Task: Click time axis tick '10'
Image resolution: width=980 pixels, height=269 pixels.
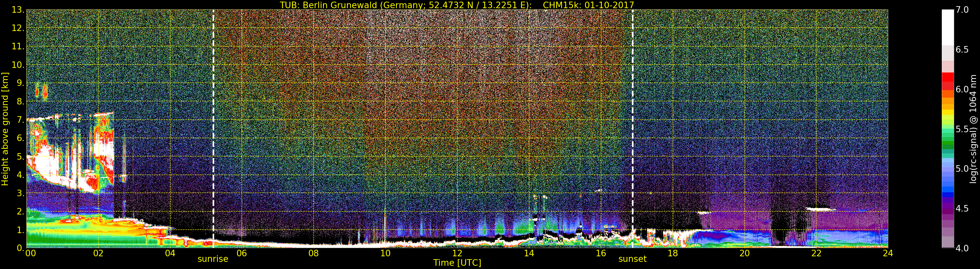Action: [385, 253]
